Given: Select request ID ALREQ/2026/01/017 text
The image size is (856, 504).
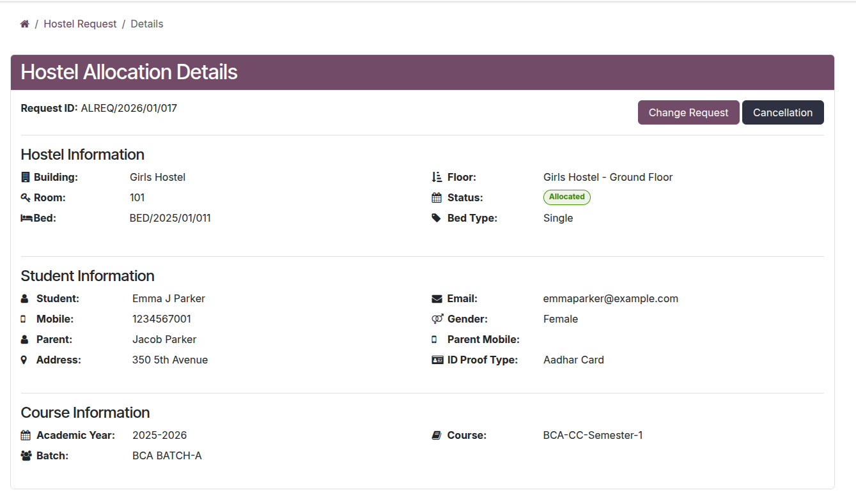Looking at the screenshot, I should tap(129, 109).
